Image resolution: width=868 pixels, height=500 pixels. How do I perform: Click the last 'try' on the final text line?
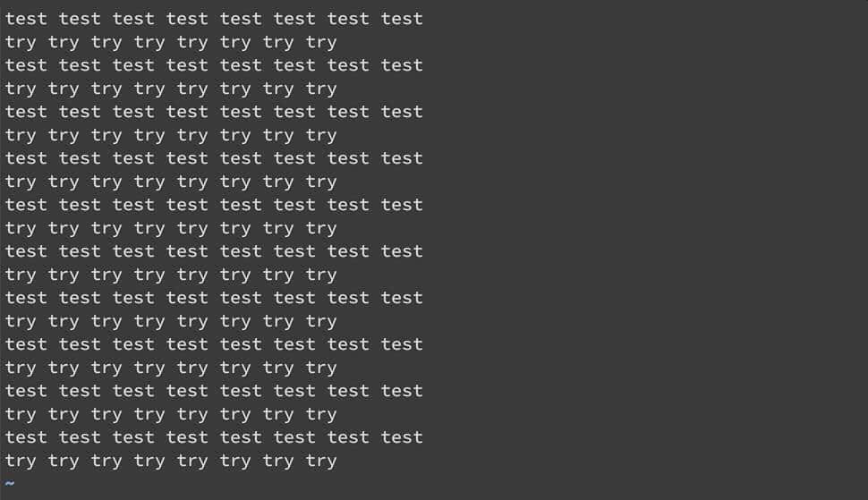(x=321, y=461)
